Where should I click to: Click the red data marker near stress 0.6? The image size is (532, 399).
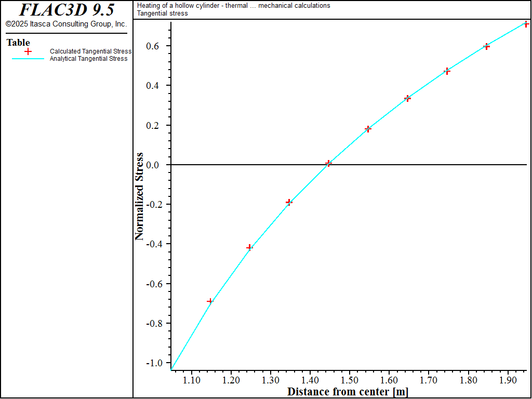point(486,46)
